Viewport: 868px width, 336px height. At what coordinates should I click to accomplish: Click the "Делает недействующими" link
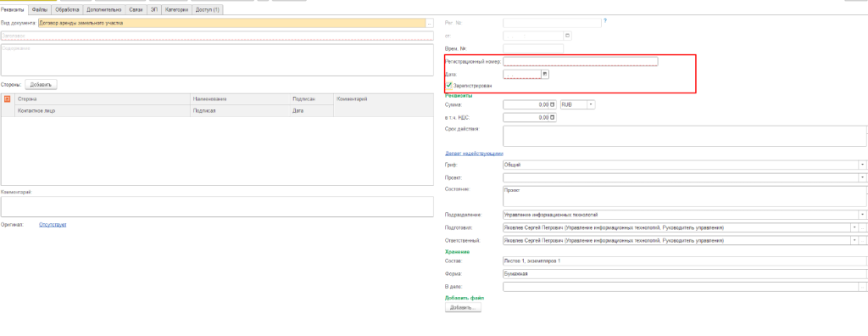(x=474, y=154)
